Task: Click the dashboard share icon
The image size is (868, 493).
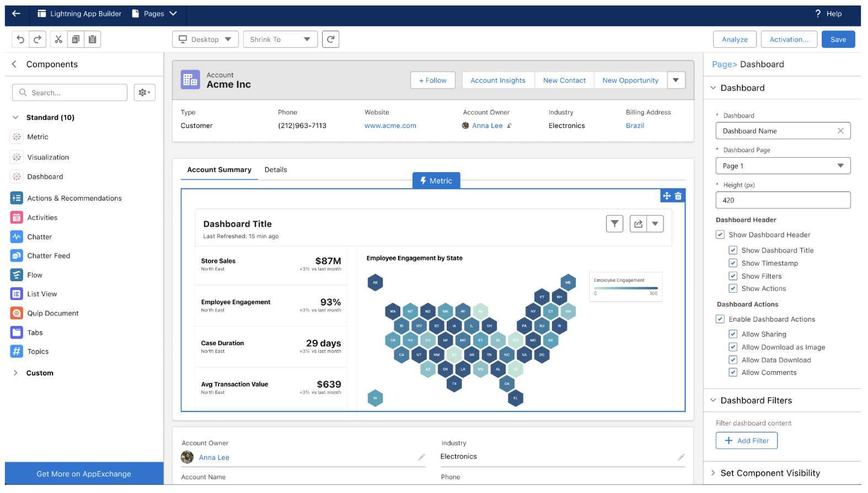Action: (x=638, y=224)
